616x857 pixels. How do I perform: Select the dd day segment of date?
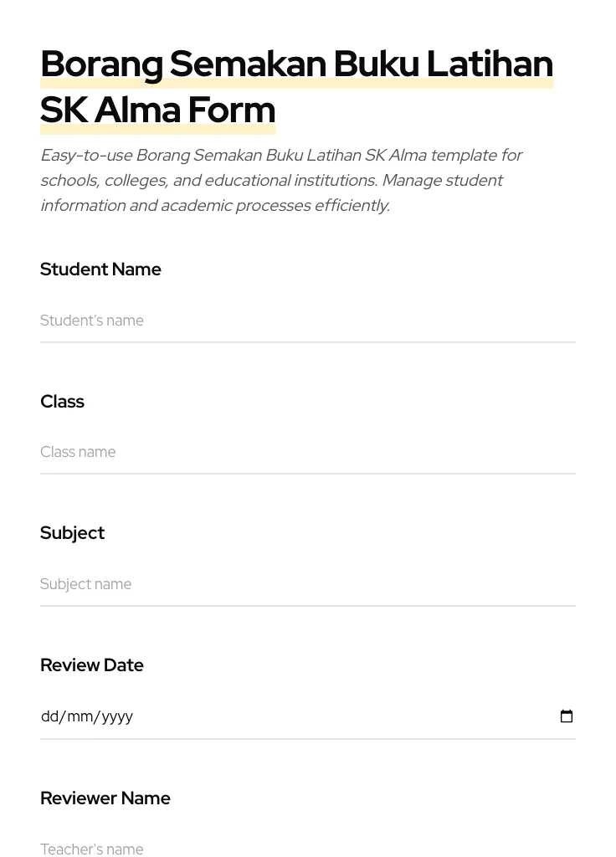pyautogui.click(x=50, y=716)
